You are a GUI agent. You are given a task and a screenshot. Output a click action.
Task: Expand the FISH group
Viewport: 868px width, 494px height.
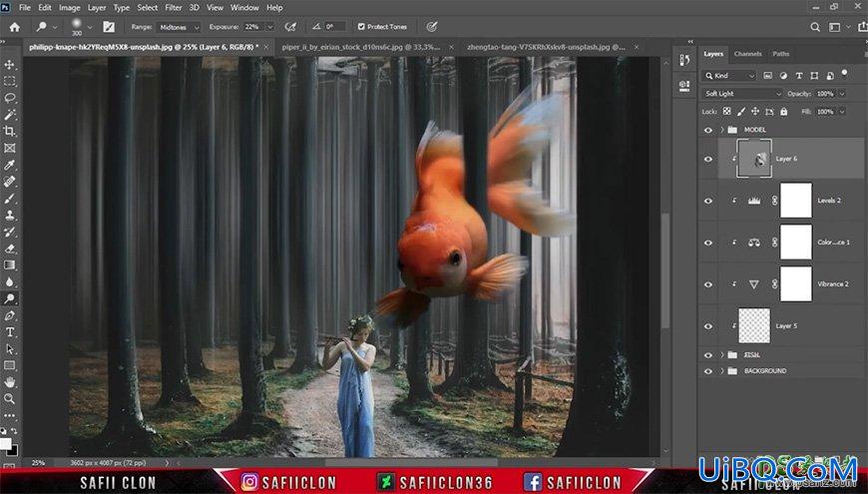[x=722, y=354]
